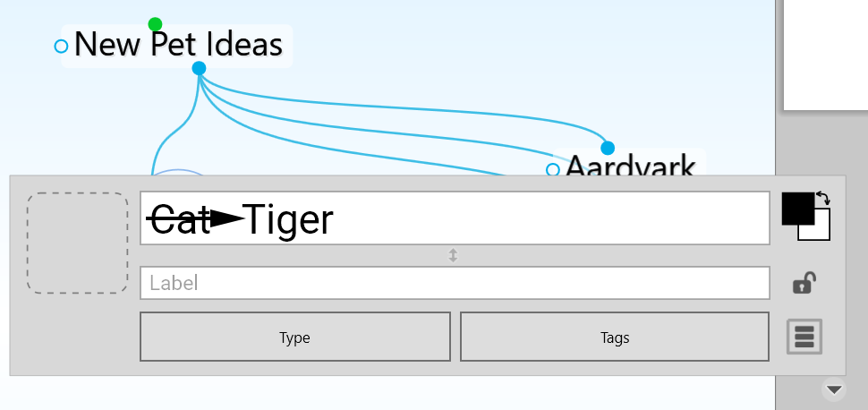Click the blue connector dot below New Pet Ideas
The height and width of the screenshot is (410, 868).
tap(199, 68)
